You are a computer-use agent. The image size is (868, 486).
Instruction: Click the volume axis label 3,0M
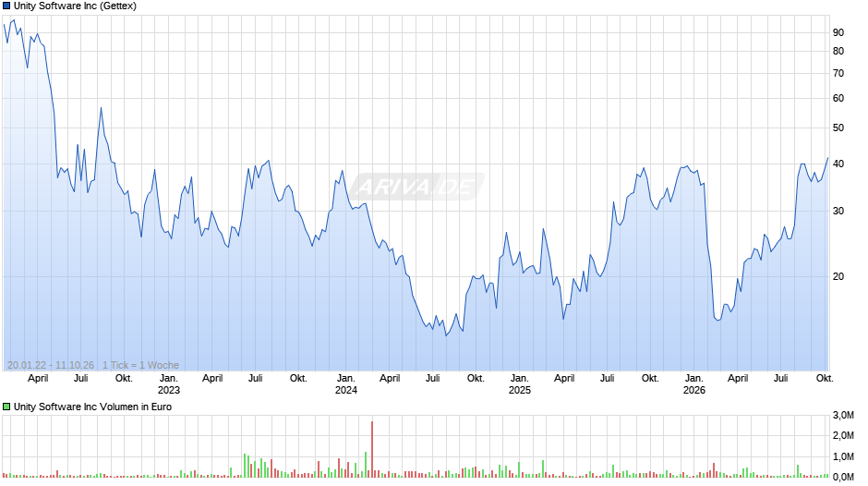pyautogui.click(x=843, y=415)
